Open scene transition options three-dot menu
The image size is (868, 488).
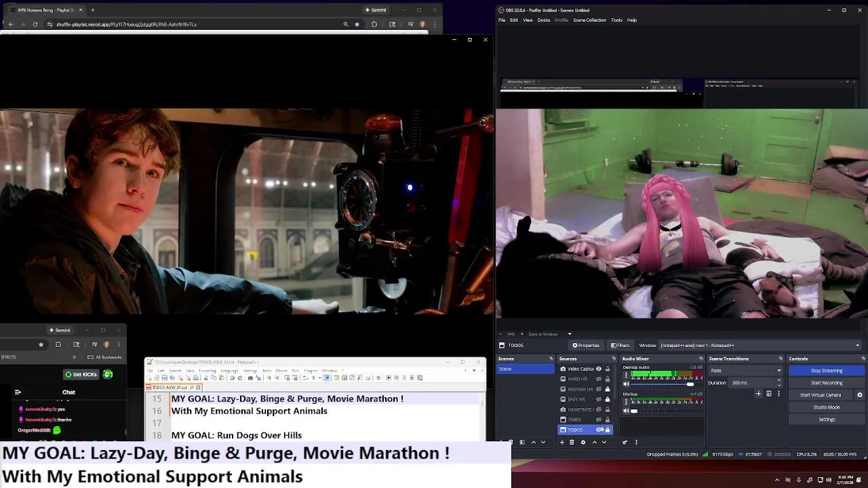pos(778,394)
